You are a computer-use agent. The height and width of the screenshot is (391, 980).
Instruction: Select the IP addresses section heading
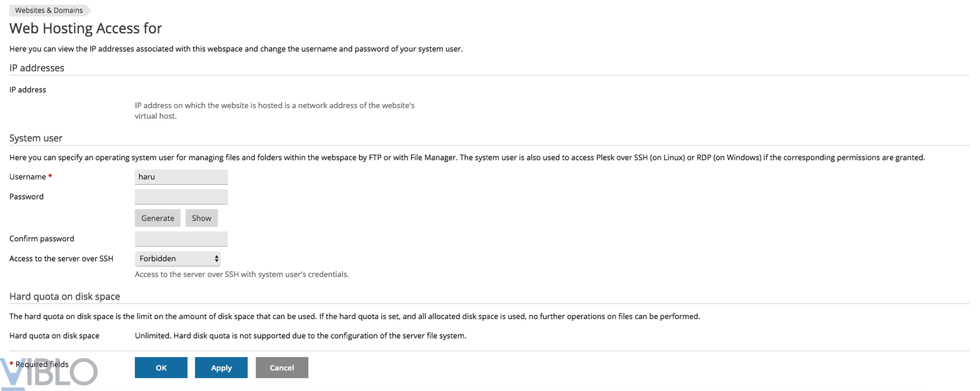(37, 68)
